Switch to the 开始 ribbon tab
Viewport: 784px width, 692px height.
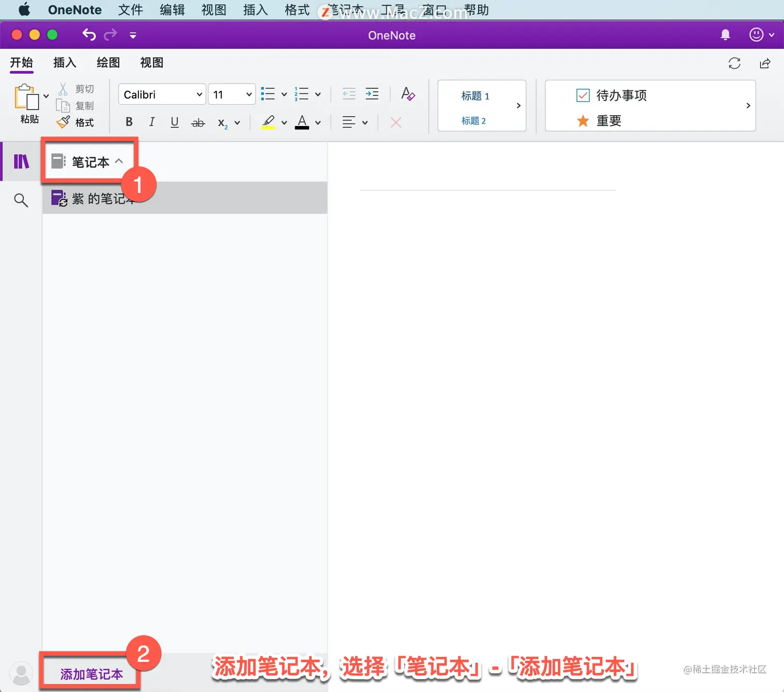21,63
